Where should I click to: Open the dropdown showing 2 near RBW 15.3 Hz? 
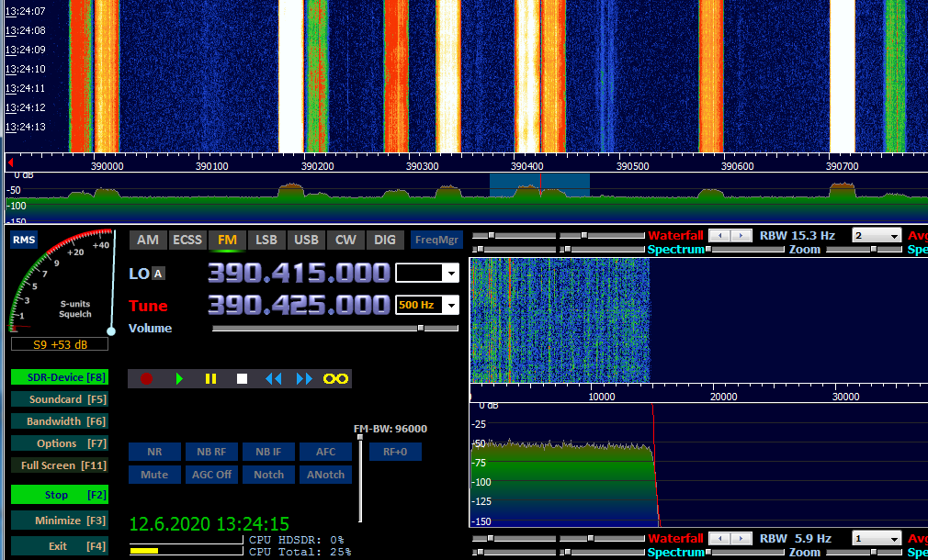(x=877, y=235)
